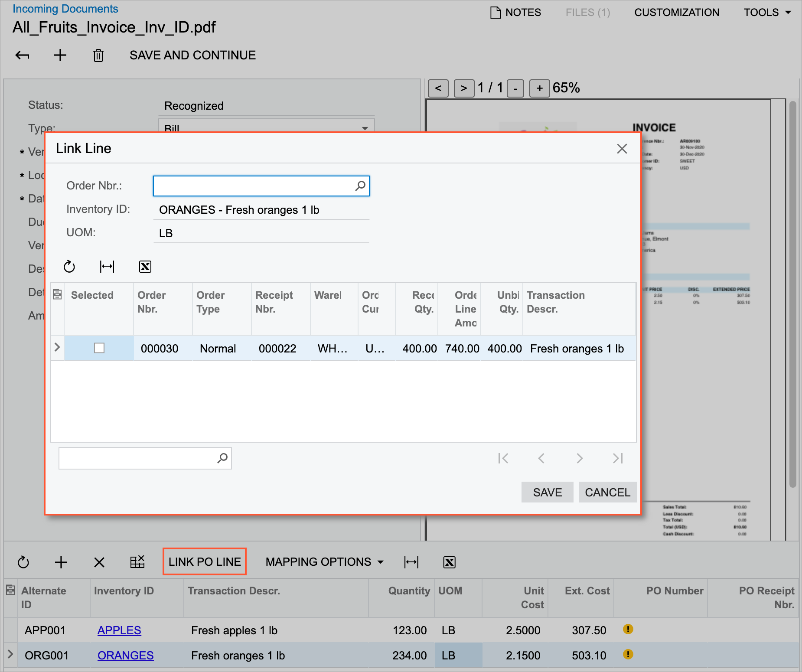Image resolution: width=802 pixels, height=672 pixels.
Task: Click the Refresh icon in Link Line dialog
Action: [69, 267]
